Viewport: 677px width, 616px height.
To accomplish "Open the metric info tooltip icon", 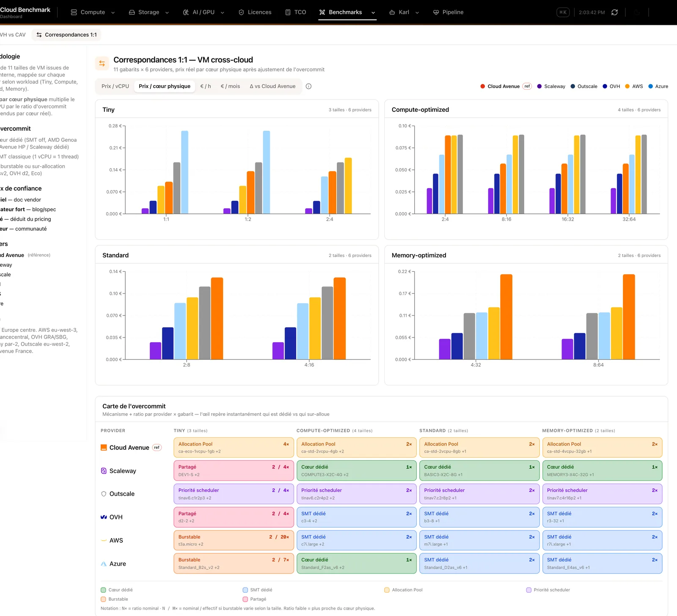I will [308, 86].
